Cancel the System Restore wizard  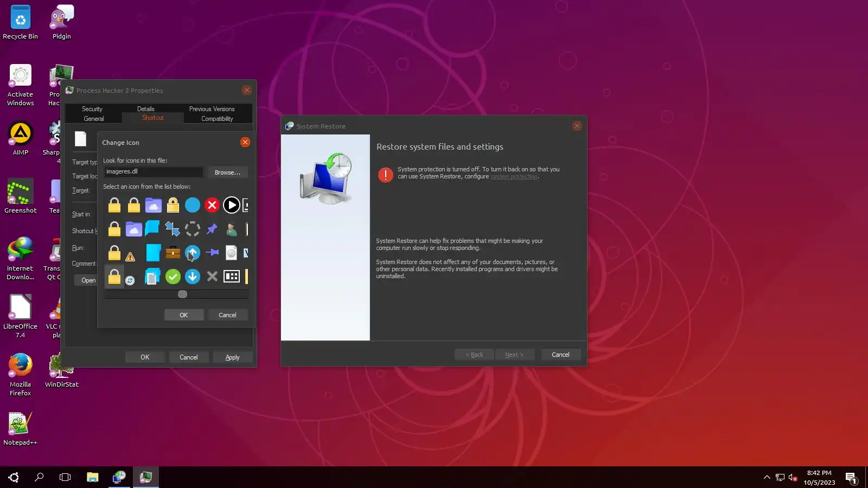tap(560, 355)
